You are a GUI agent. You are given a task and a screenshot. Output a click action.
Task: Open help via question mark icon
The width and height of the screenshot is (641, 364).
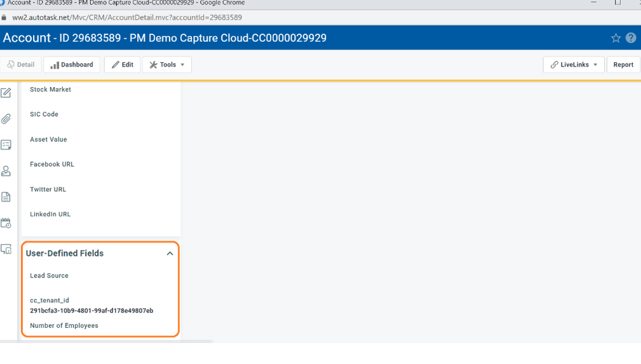click(x=631, y=38)
